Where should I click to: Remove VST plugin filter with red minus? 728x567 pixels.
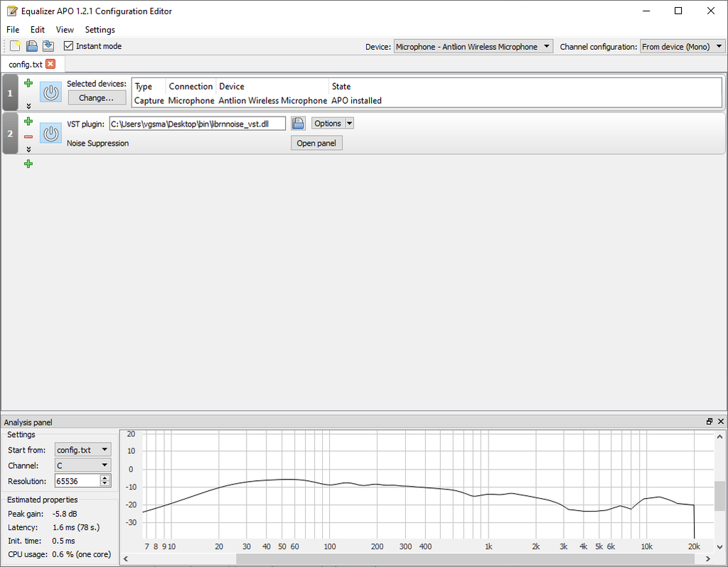click(x=28, y=136)
